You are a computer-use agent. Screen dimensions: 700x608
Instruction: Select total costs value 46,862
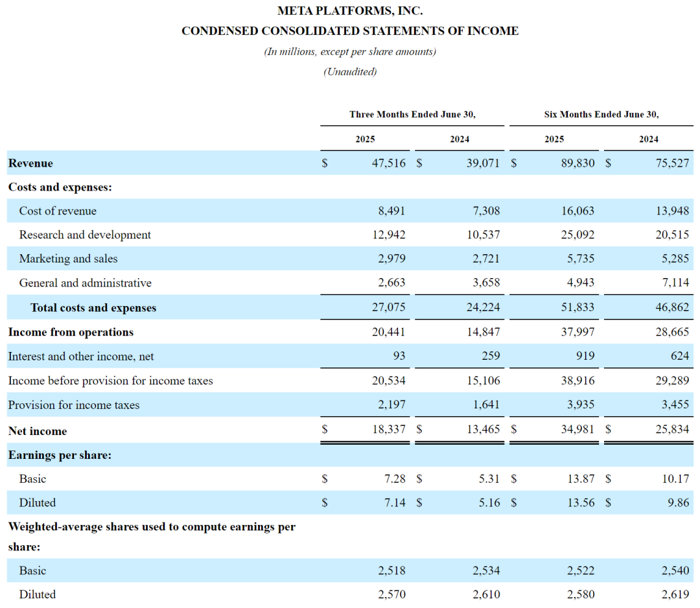[672, 308]
